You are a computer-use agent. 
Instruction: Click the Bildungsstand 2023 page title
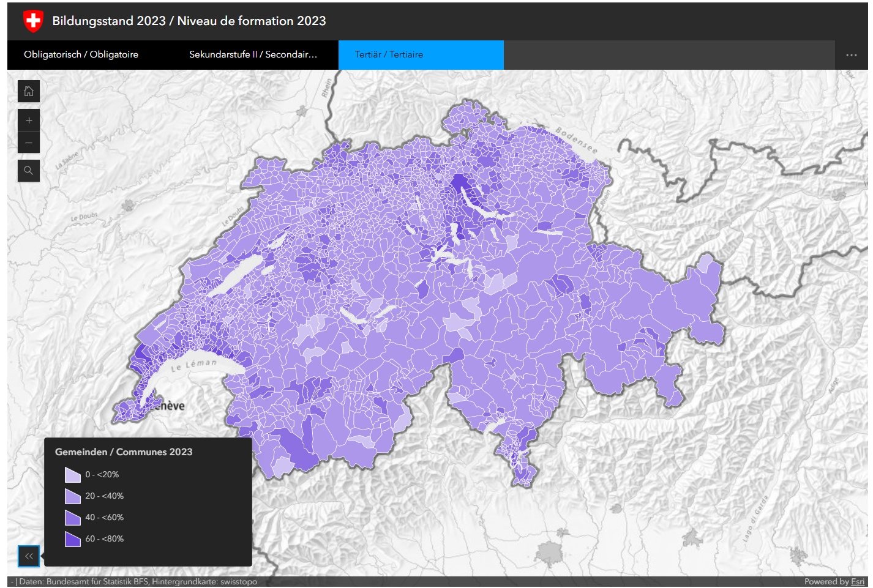[x=189, y=21]
